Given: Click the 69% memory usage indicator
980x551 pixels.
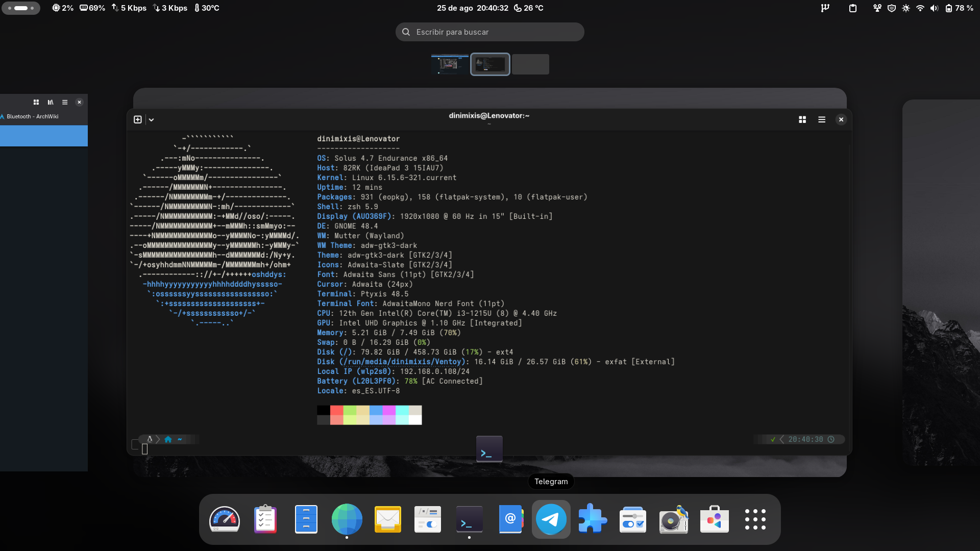Looking at the screenshot, I should pos(92,8).
